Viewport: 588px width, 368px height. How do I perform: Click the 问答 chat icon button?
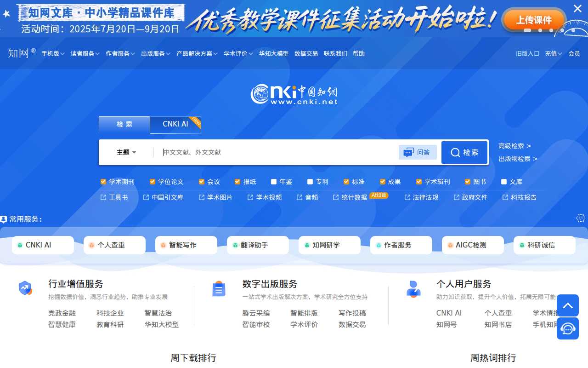point(418,152)
